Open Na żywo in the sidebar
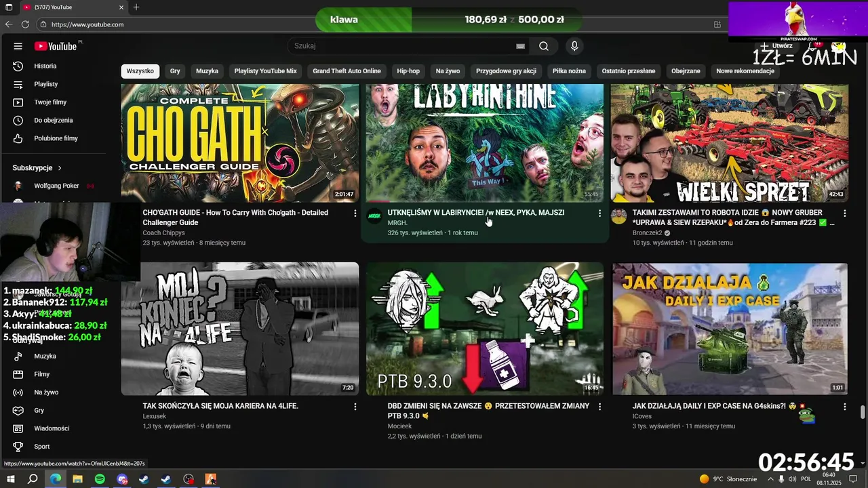868x488 pixels. [45, 392]
